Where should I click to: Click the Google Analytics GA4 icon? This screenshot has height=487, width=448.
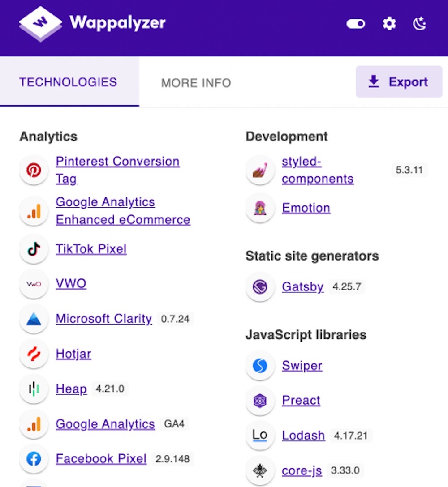[34, 424]
